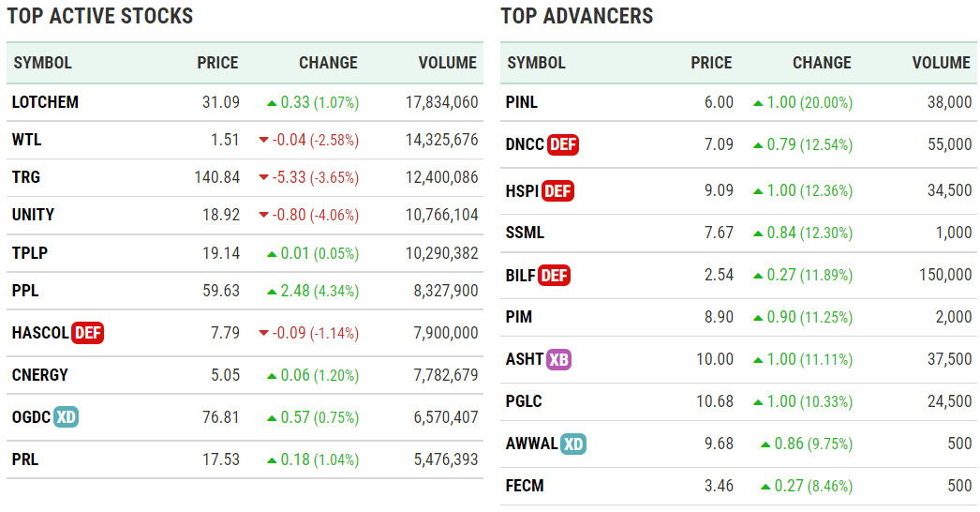Open the PGLC stock link
The height and width of the screenshot is (512, 980).
coord(525,401)
